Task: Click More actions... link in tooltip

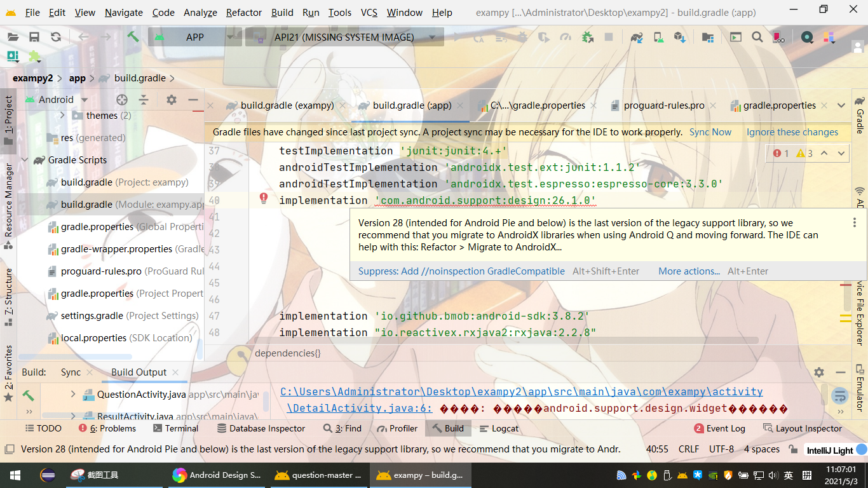Action: tap(689, 271)
